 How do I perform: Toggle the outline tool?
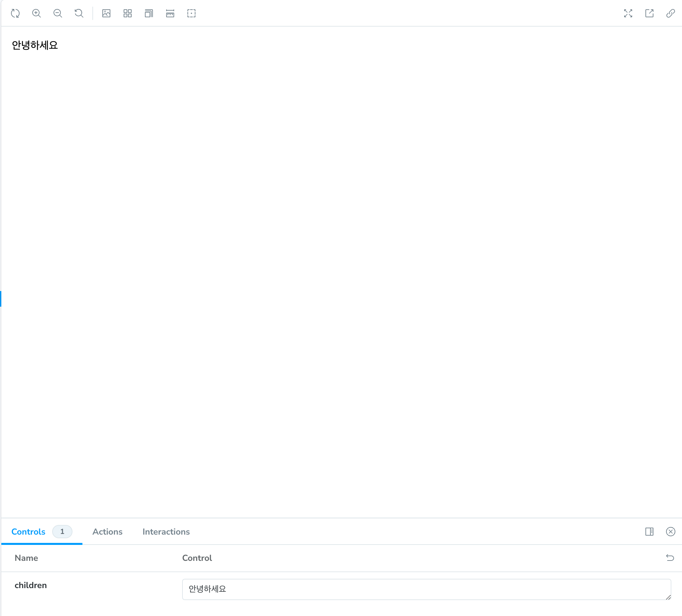[191, 14]
